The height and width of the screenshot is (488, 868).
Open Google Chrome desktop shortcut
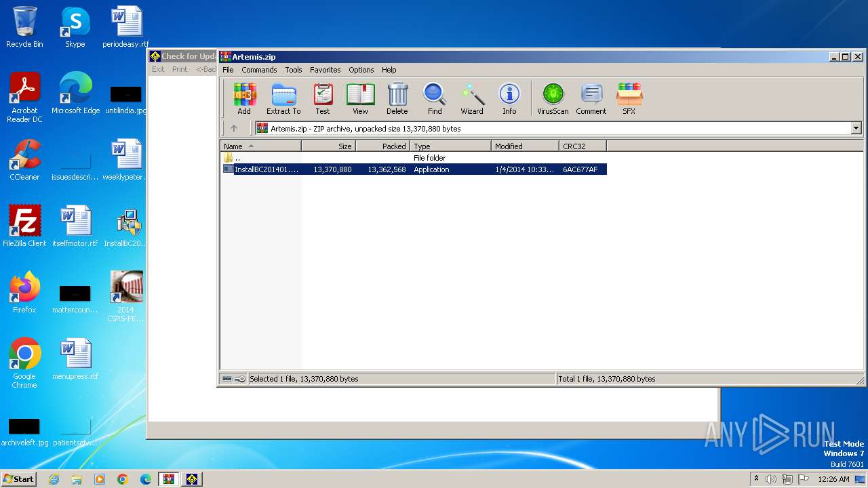[24, 363]
